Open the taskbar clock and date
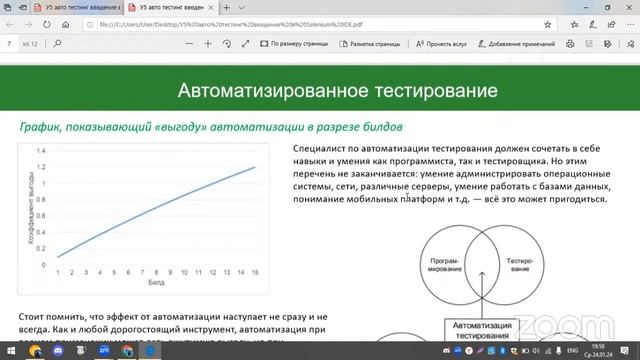The height and width of the screenshot is (360, 640). 598,351
